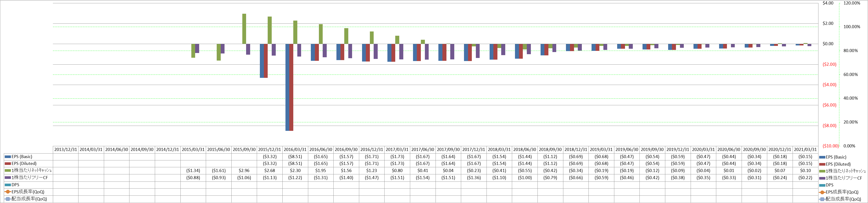
Task: Click the tall blue EPS (Basic) bar for 2016/03/31
Action: 287,87
